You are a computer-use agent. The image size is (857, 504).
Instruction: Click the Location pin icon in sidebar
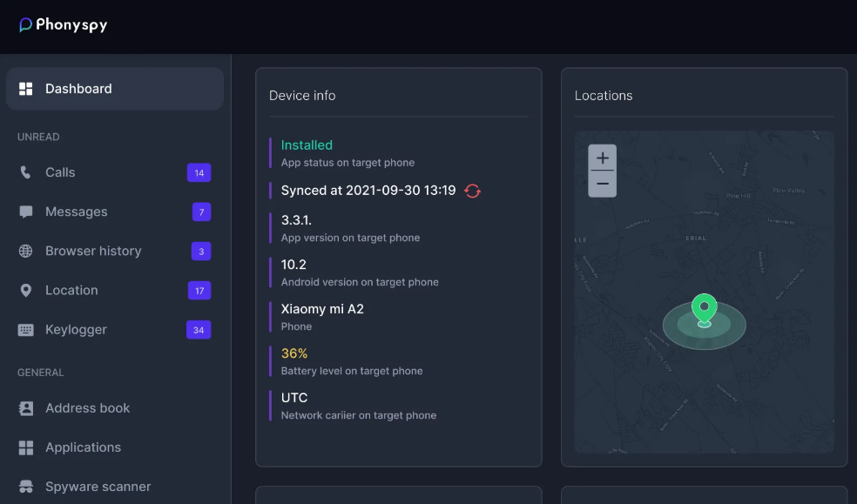26,291
